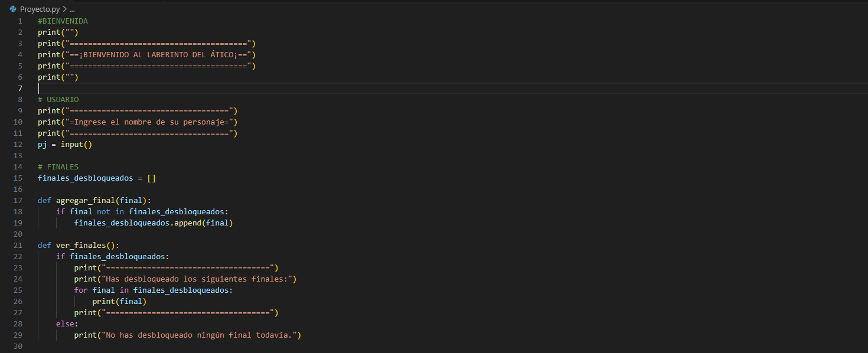Click the Python file icon in the breadcrumb
Viewport: 868px width, 353px height.
click(12, 9)
